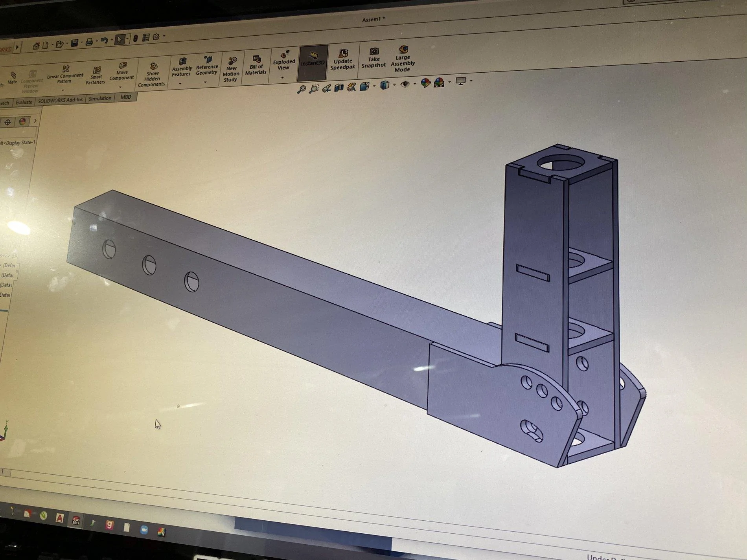
Task: Undo last action with Undo arrow
Action: coord(104,40)
